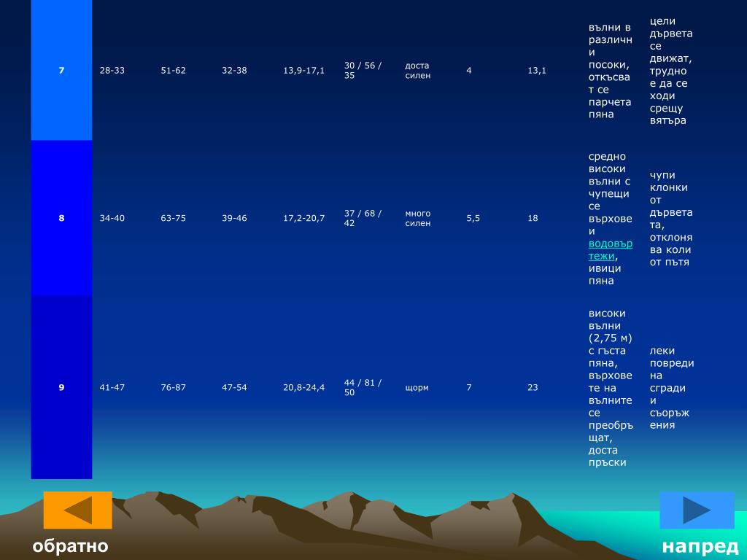Click land text 'цели дървета се движат'
The height and width of the screenshot is (560, 747).
[x=671, y=39]
